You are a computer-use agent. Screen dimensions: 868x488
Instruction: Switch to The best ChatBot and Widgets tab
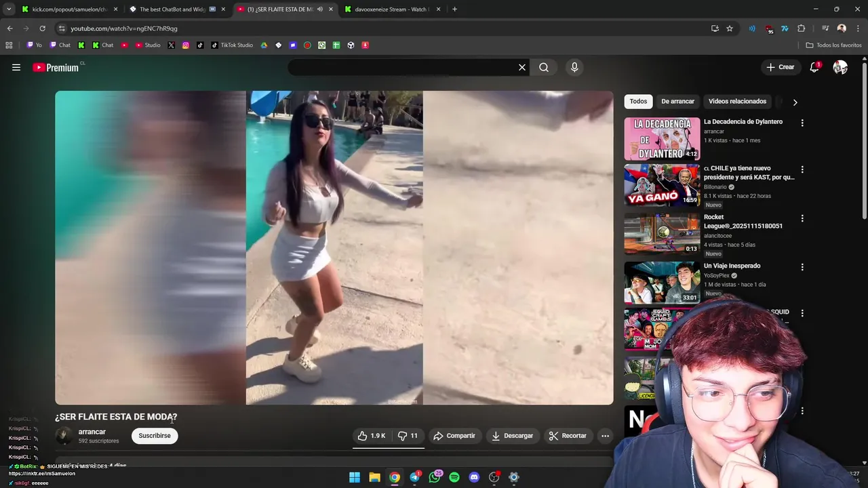(178, 9)
